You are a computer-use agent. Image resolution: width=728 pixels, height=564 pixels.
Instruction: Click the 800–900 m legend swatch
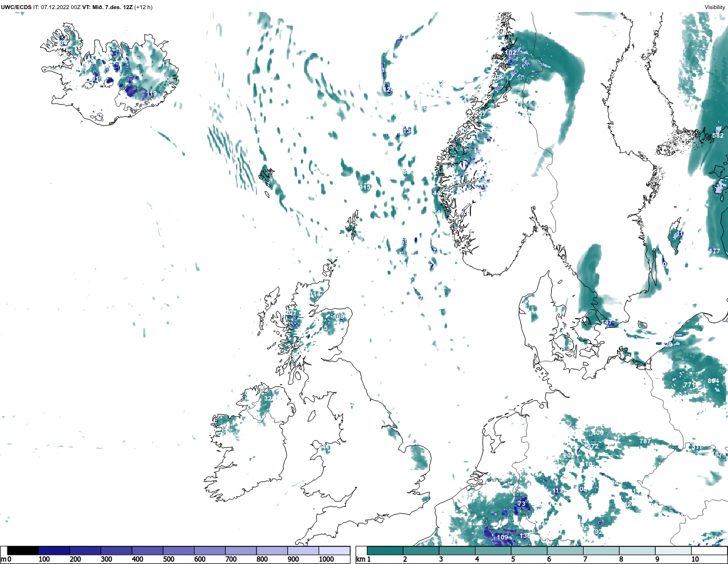click(272, 551)
